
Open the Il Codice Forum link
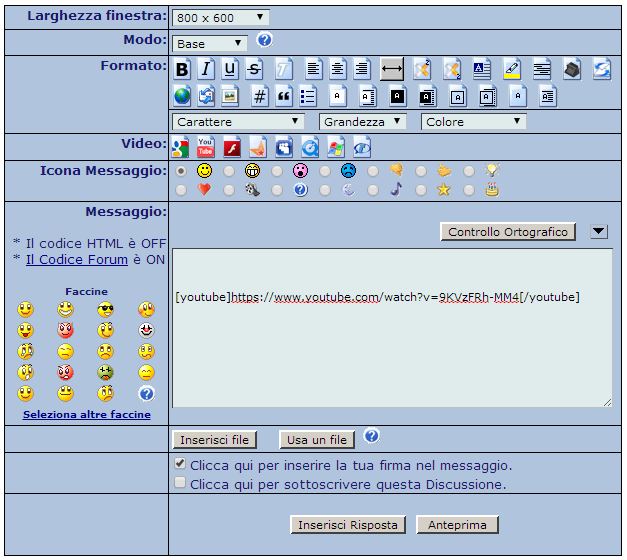point(77,260)
